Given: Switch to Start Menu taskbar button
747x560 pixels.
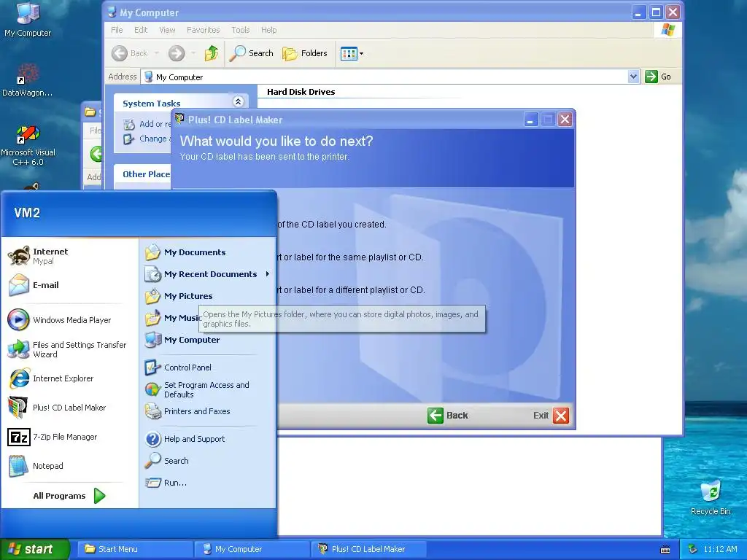Looking at the screenshot, I should tap(135, 549).
